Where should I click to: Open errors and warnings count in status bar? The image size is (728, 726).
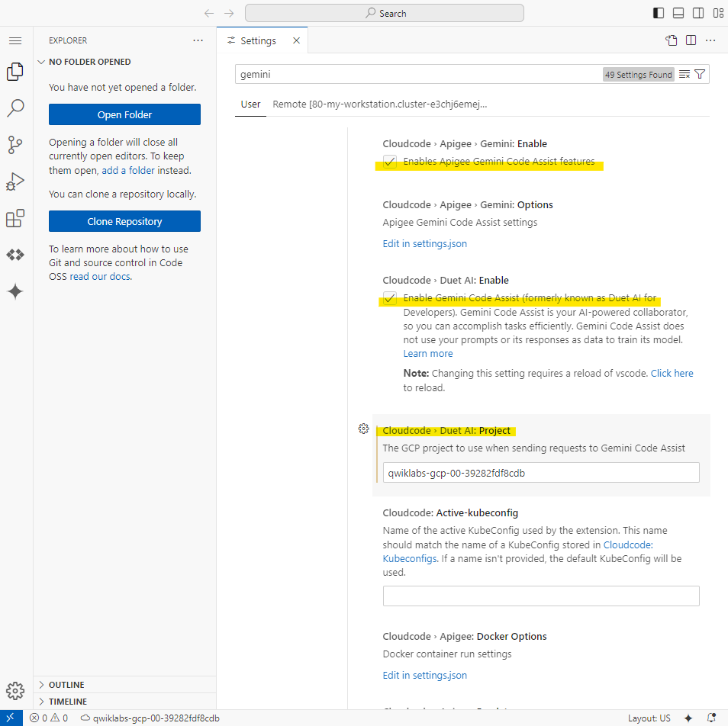[x=49, y=718]
